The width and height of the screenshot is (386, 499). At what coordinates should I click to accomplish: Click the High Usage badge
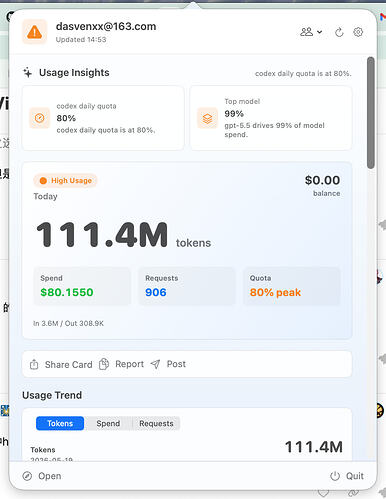click(65, 181)
